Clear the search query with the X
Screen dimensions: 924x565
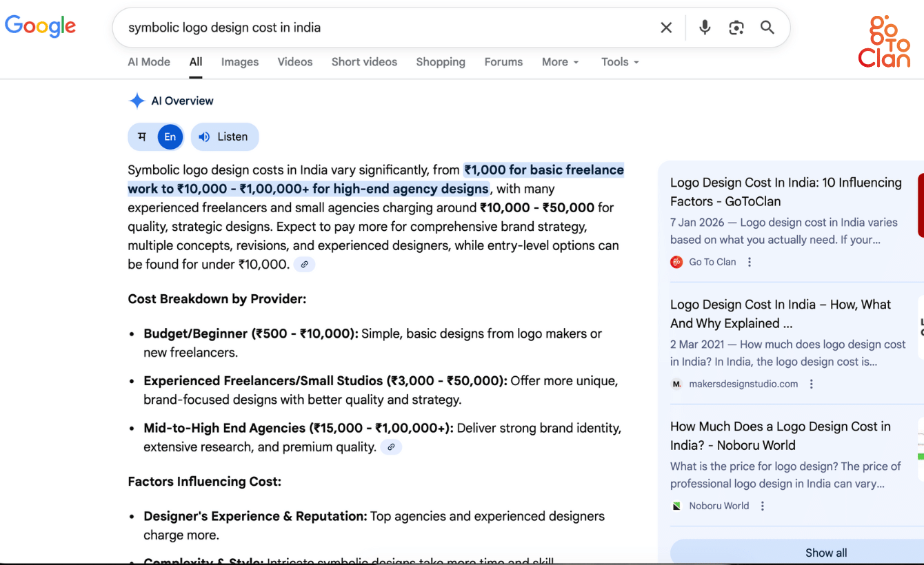666,28
